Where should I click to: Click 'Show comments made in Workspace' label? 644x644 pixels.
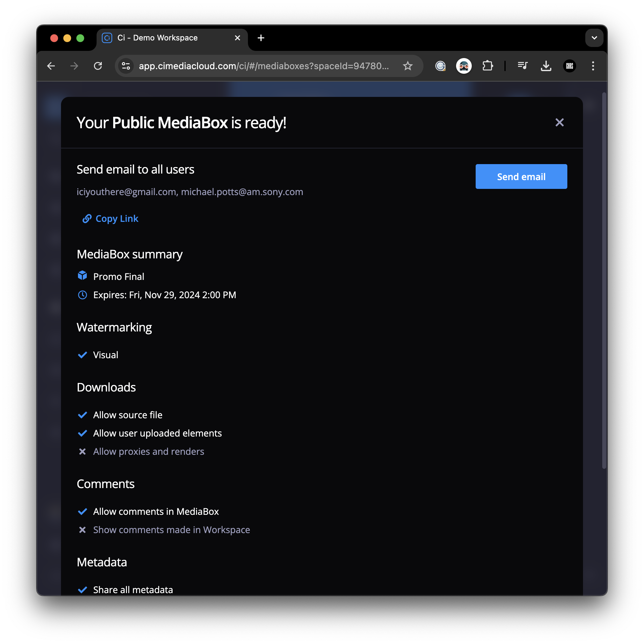(172, 530)
